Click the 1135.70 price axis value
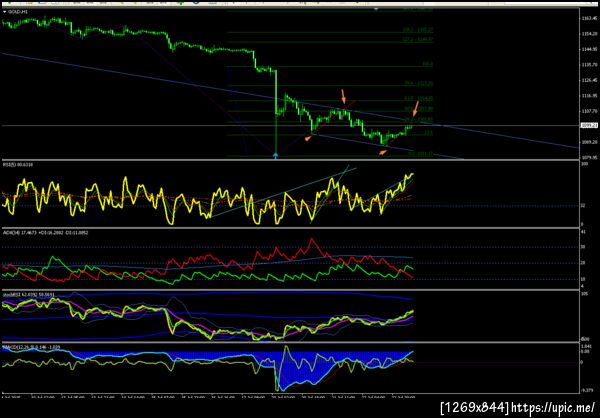600x418 pixels. coord(589,65)
